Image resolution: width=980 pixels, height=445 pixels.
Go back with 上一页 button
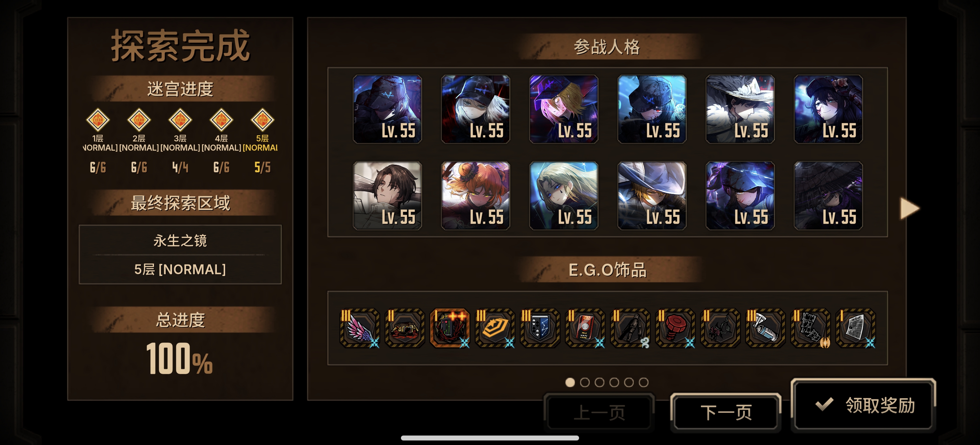point(599,412)
